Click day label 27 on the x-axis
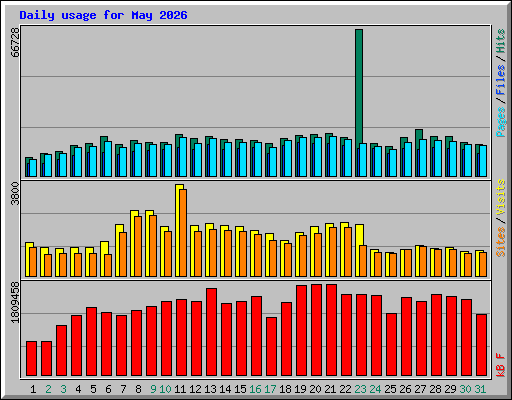The image size is (512, 400). (420, 389)
